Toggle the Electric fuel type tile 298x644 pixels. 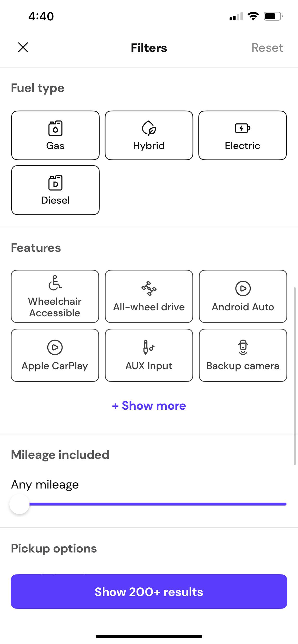[242, 135]
